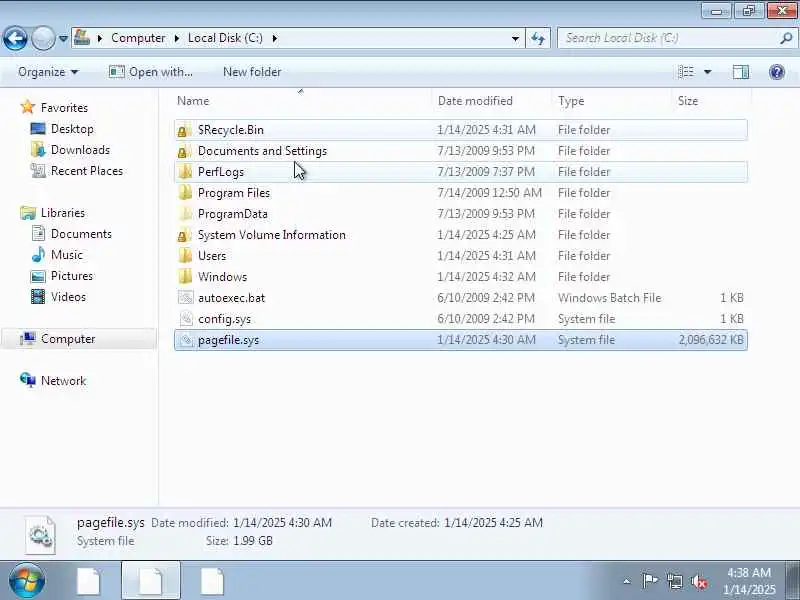Select the Windows folder

[x=222, y=277]
